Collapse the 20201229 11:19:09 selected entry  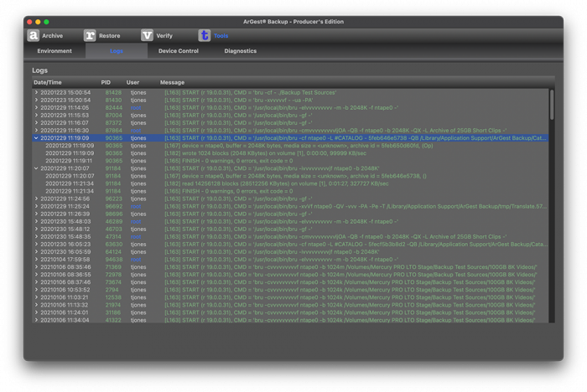[36, 138]
